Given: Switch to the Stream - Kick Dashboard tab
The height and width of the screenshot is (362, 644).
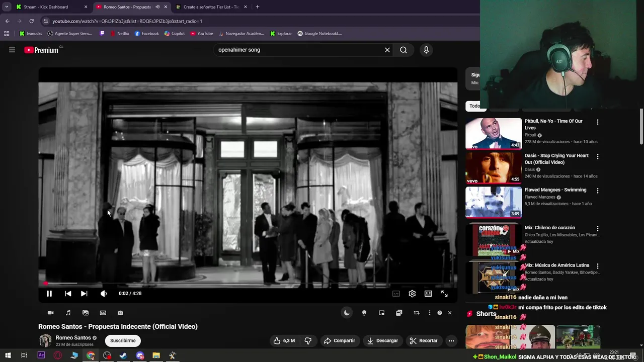Looking at the screenshot, I should coord(50,7).
